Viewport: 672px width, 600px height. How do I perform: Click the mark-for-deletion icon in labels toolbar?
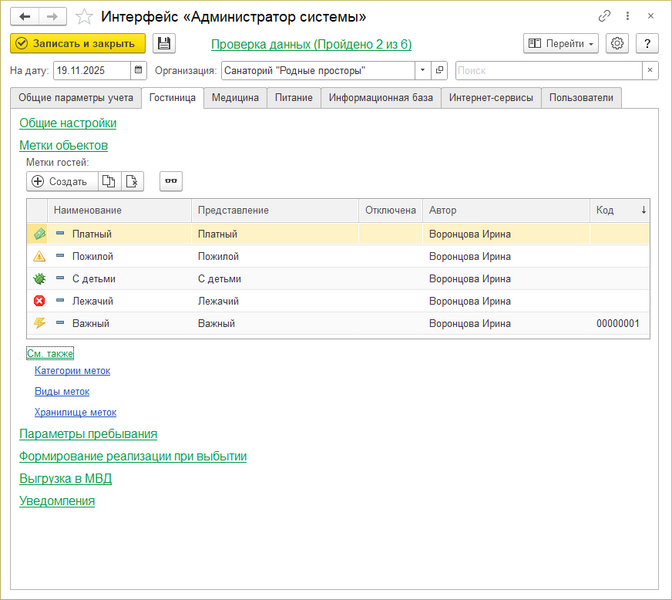pyautogui.click(x=133, y=181)
